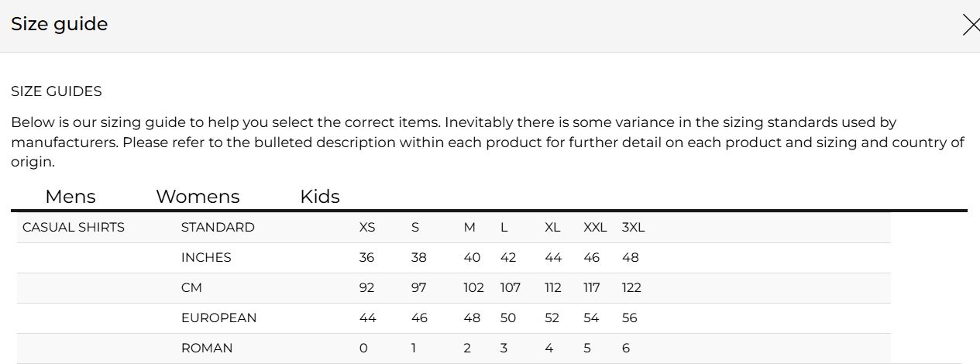Select the Kids size tab
This screenshot has height=364, width=980.
pyautogui.click(x=320, y=197)
